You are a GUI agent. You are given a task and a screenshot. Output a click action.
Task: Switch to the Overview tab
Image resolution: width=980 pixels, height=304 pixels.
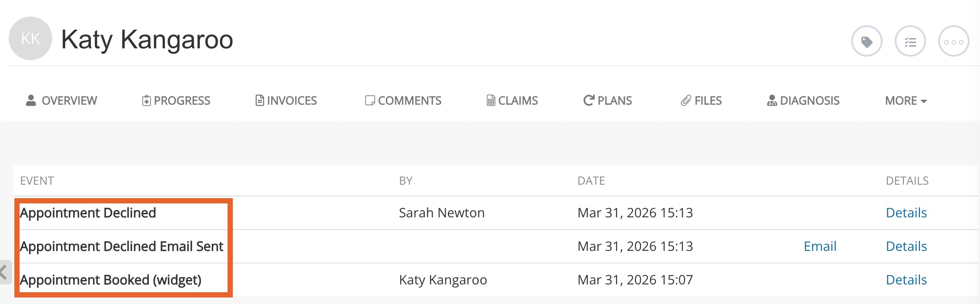pos(61,101)
